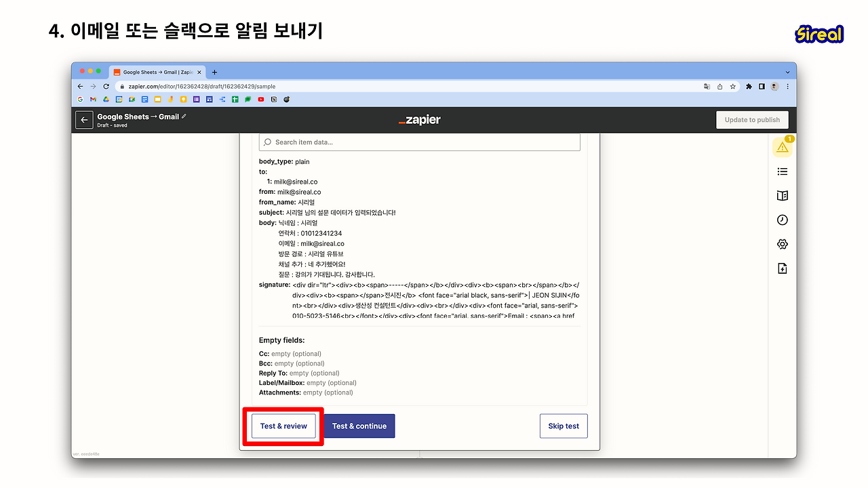
Task: Bookmark this tab star
Action: click(x=732, y=87)
